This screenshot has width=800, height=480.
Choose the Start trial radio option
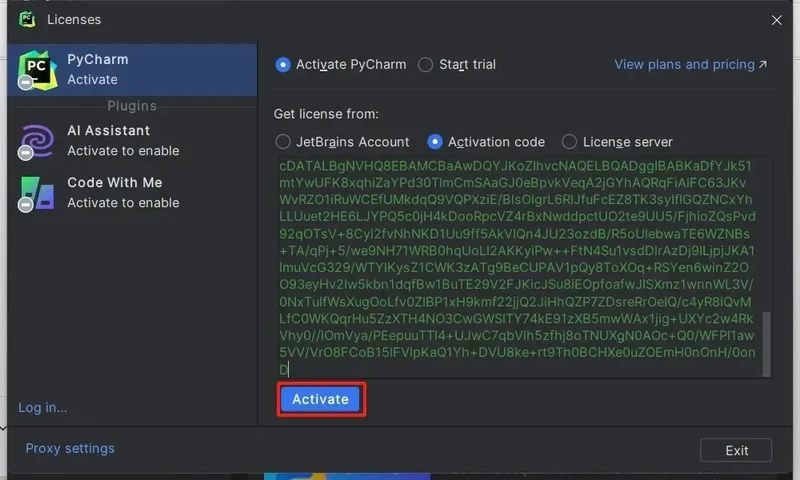[x=426, y=65]
